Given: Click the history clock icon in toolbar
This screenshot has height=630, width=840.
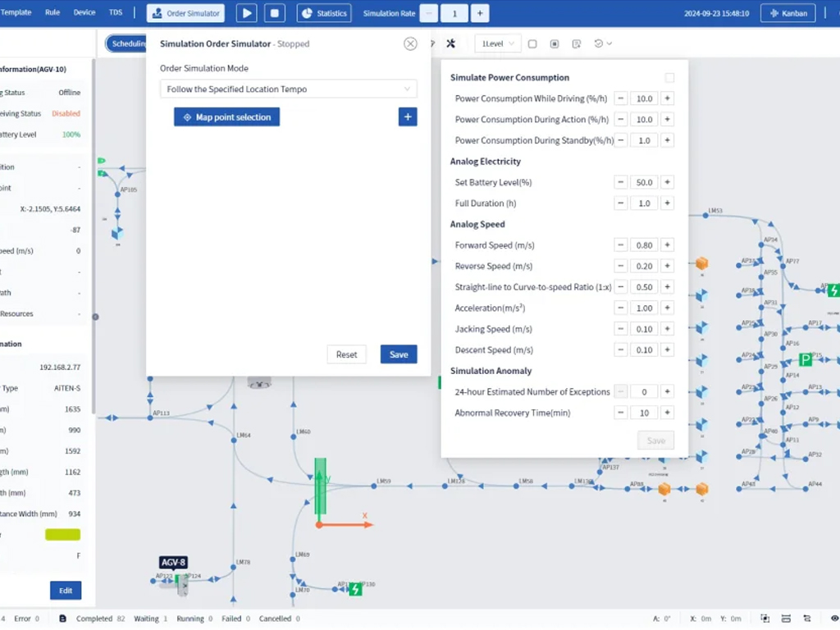Looking at the screenshot, I should [x=600, y=43].
